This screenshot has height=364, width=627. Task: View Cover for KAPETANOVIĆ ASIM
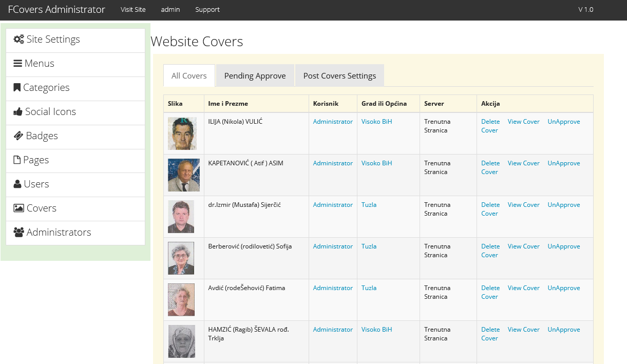pos(524,163)
